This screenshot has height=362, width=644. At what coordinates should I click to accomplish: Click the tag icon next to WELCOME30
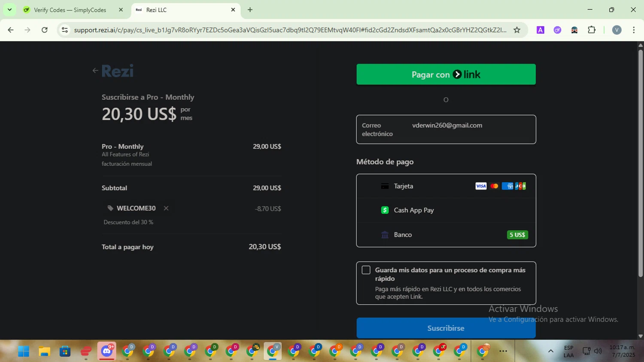pos(110,208)
